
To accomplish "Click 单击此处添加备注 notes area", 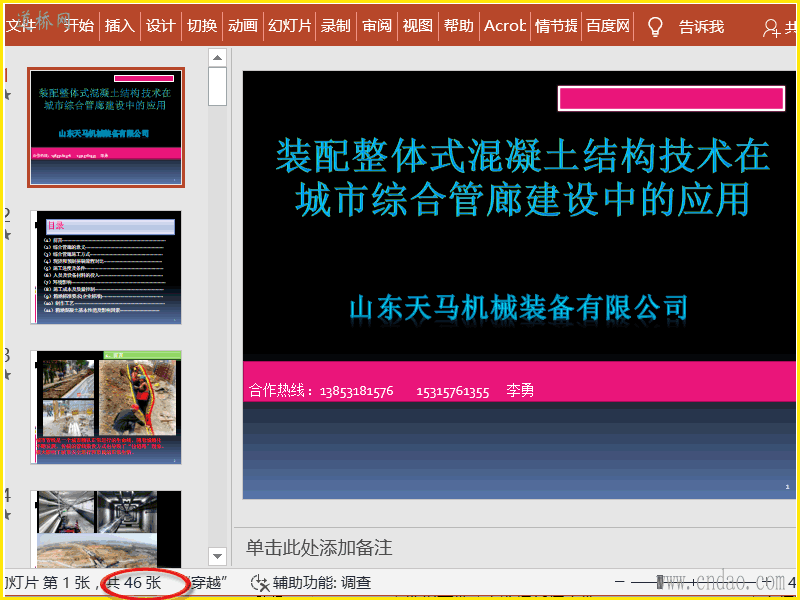I will [x=319, y=547].
